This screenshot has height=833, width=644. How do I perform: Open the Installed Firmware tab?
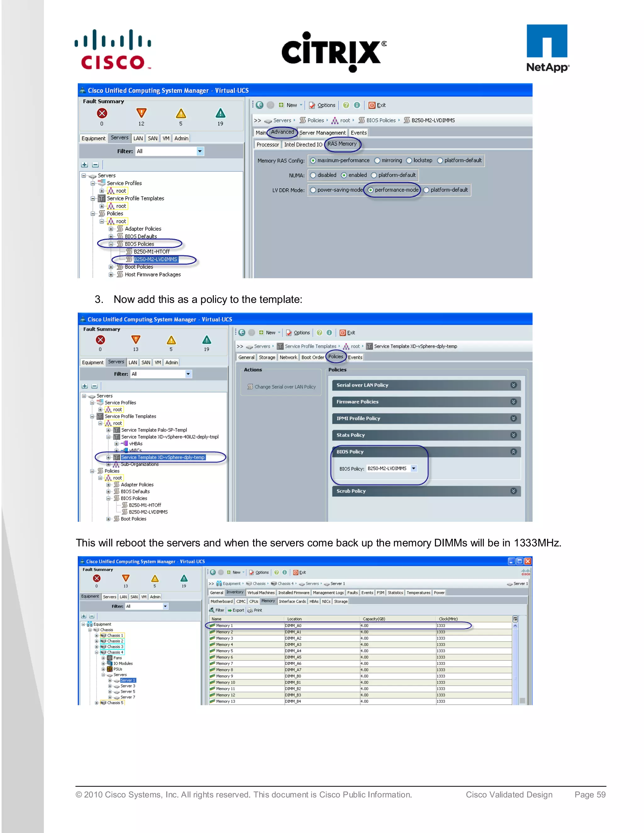[x=294, y=593]
